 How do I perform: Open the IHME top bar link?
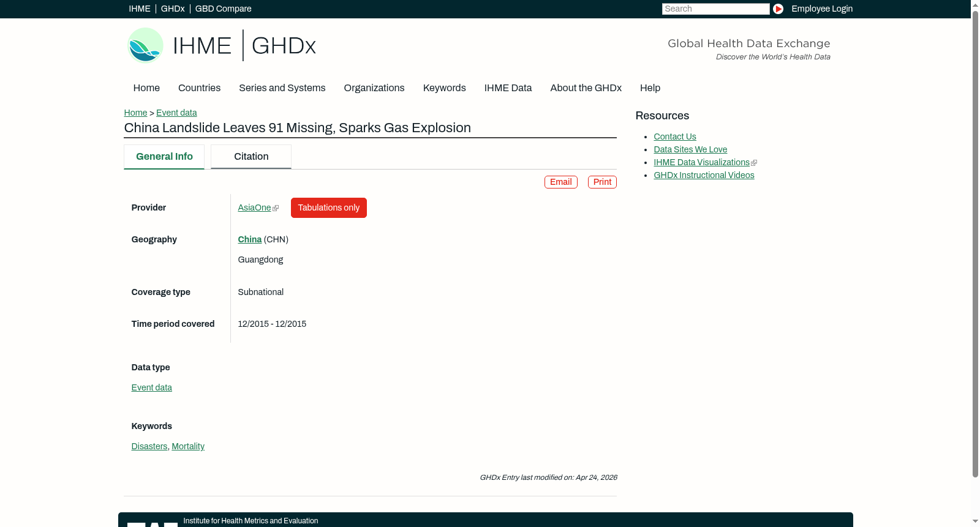pyautogui.click(x=140, y=9)
